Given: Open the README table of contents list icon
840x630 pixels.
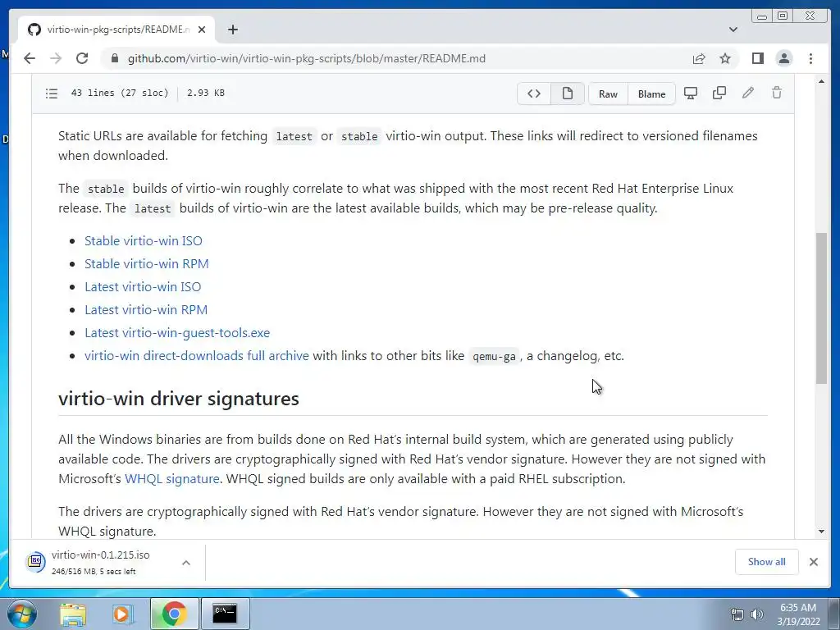Looking at the screenshot, I should [52, 94].
